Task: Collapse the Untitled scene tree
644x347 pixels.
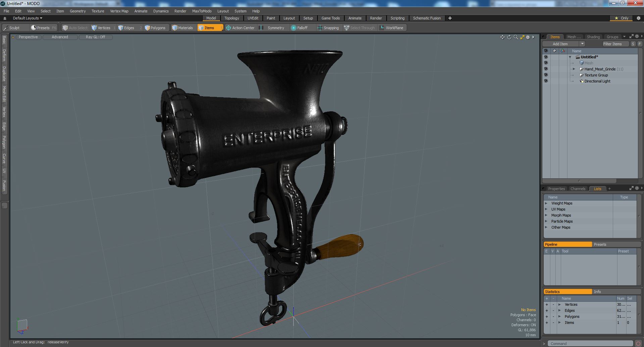Action: click(x=570, y=57)
